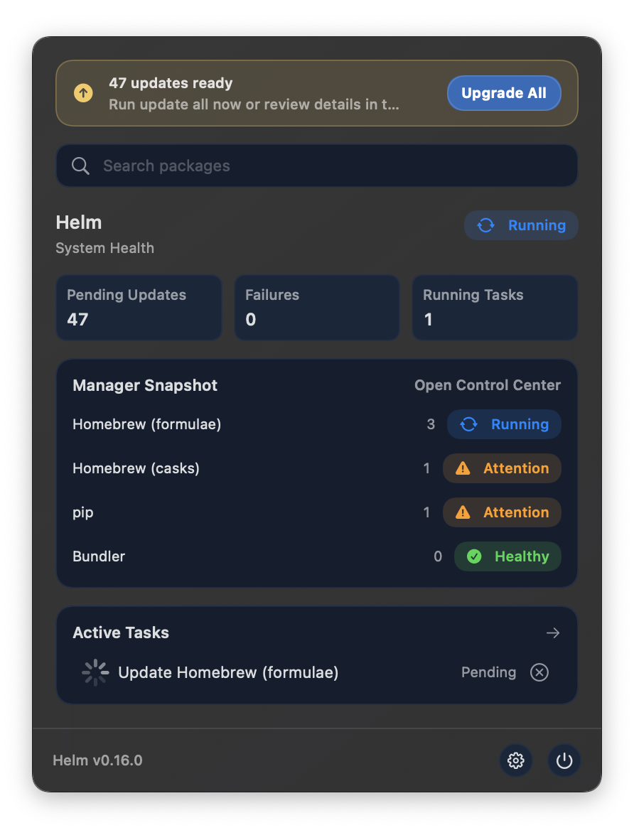This screenshot has width=634, height=840.
Task: Click the green checkmark on the Bundler row
Action: coord(474,556)
